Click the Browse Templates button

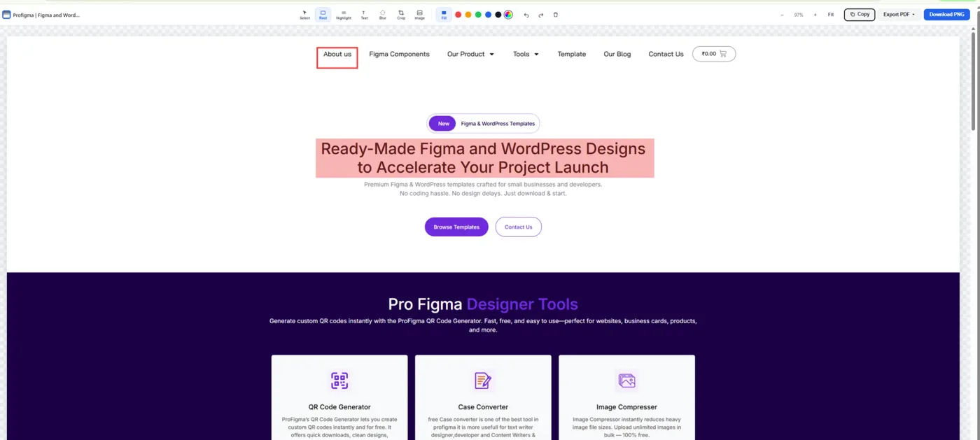(456, 227)
